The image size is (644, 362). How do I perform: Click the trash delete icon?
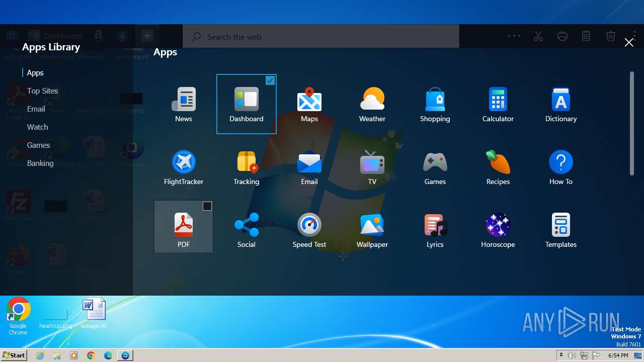click(x=610, y=36)
